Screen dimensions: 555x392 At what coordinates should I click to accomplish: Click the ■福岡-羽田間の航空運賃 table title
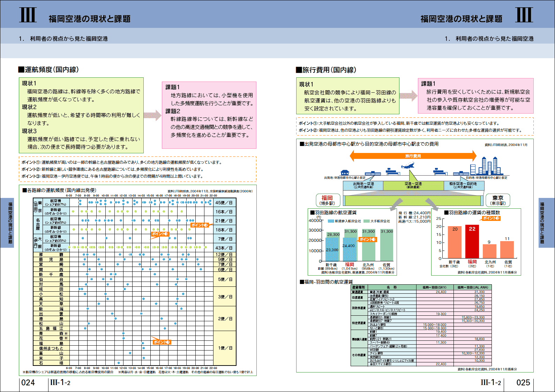pyautogui.click(x=326, y=282)
